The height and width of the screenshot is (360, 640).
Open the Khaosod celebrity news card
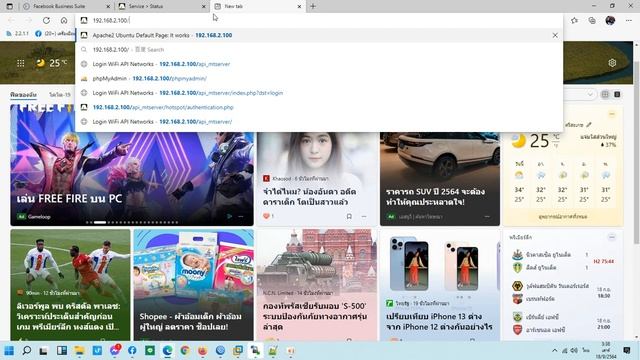click(x=317, y=178)
